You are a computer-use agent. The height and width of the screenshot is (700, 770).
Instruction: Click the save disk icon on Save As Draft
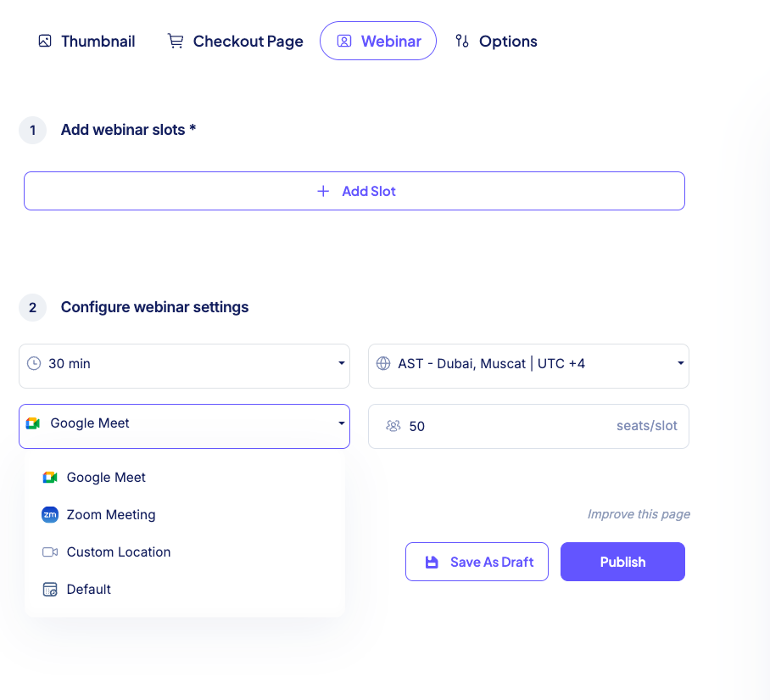tap(433, 561)
